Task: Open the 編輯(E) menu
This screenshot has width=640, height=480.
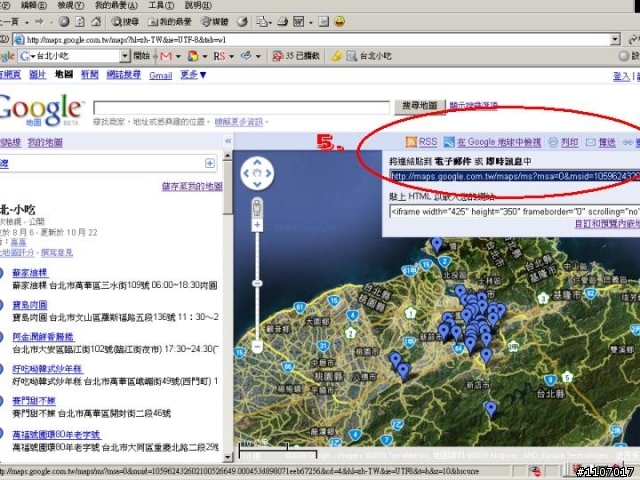Action: click(34, 5)
